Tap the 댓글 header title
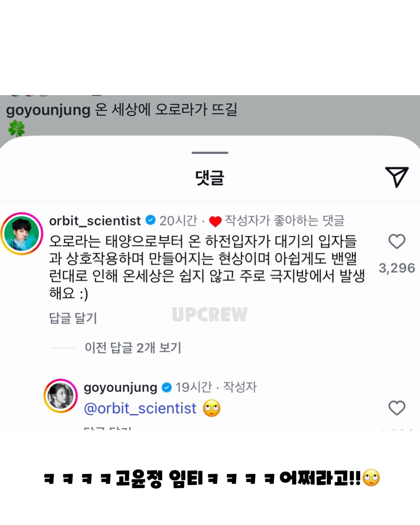This screenshot has width=420, height=525. 210,177
